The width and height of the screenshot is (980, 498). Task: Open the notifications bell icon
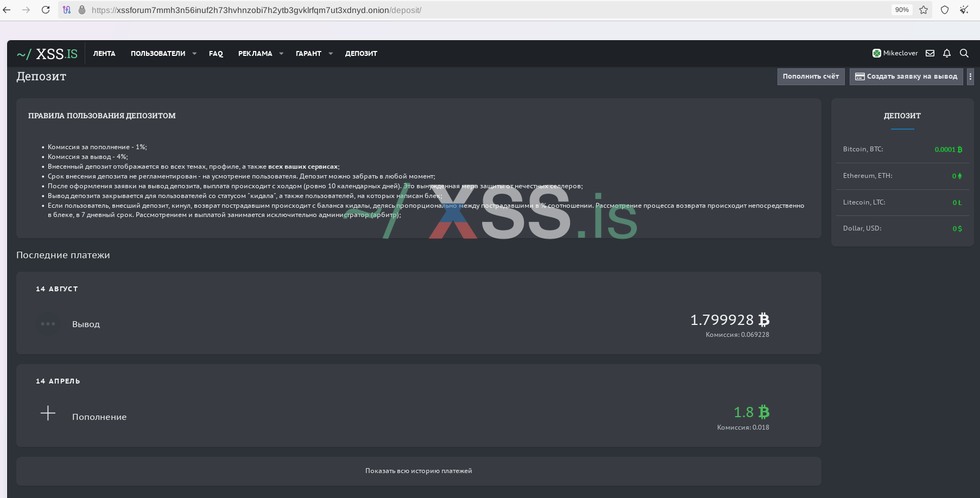[x=947, y=53]
